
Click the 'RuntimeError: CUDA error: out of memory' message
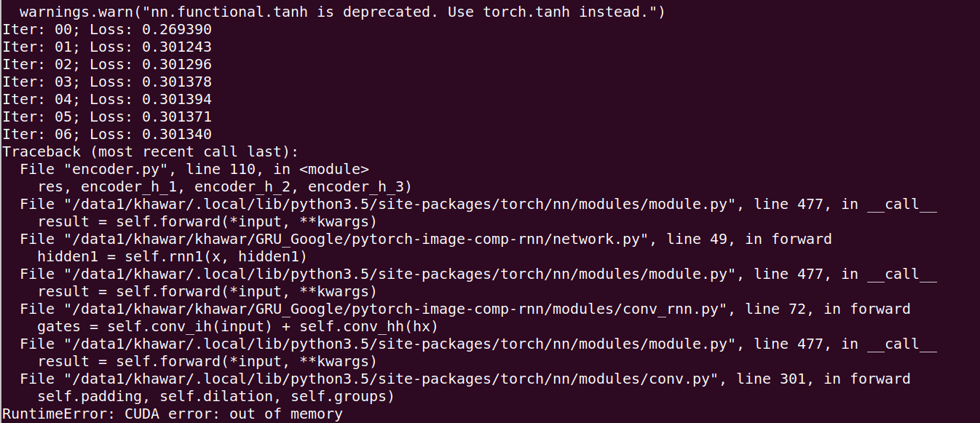tap(173, 414)
